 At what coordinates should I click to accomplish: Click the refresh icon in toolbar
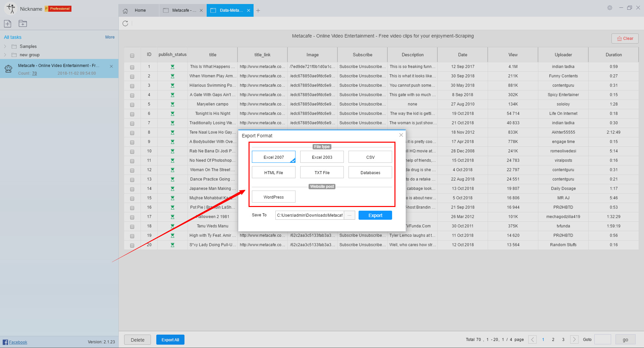tap(125, 23)
